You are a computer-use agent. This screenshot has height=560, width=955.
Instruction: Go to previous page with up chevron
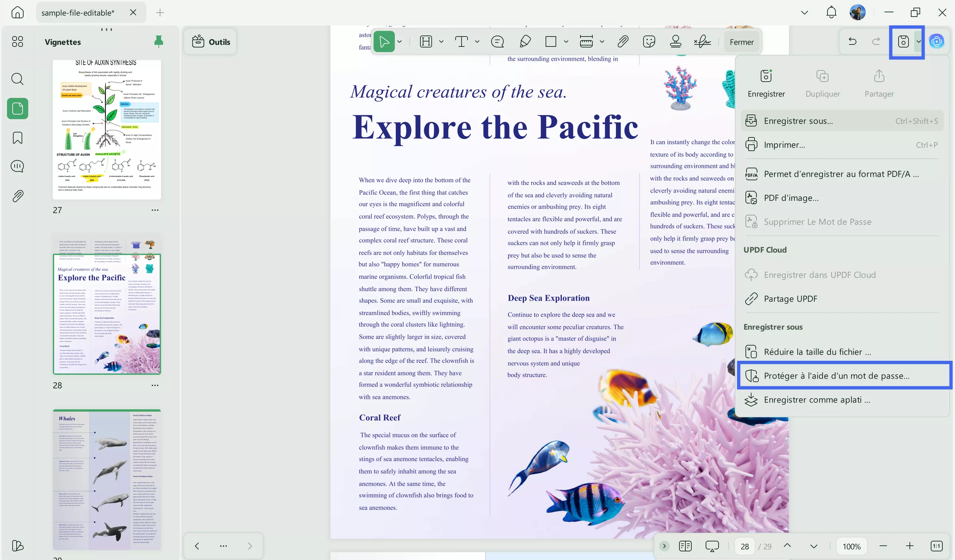[x=787, y=546]
